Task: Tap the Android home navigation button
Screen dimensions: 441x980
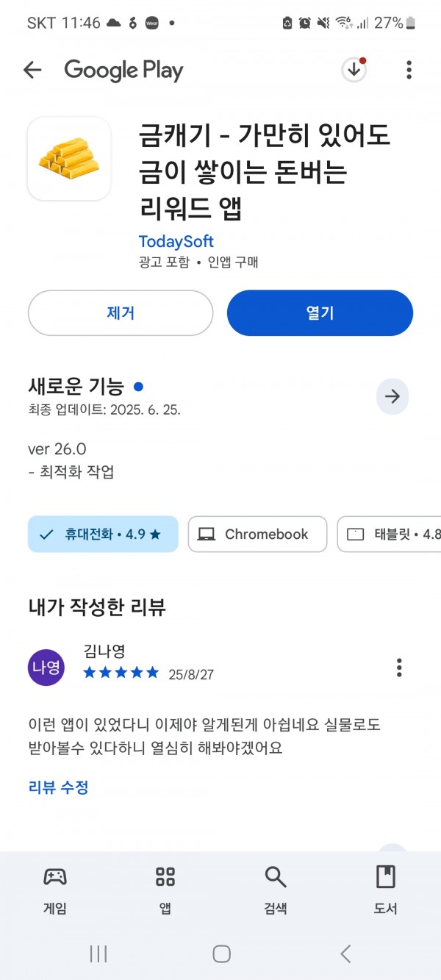Action: coord(221,954)
